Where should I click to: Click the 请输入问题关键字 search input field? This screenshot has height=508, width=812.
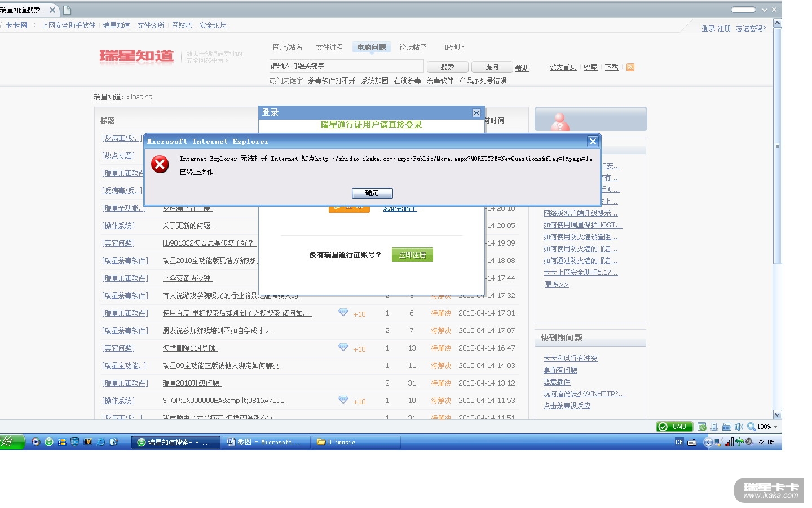(x=346, y=66)
